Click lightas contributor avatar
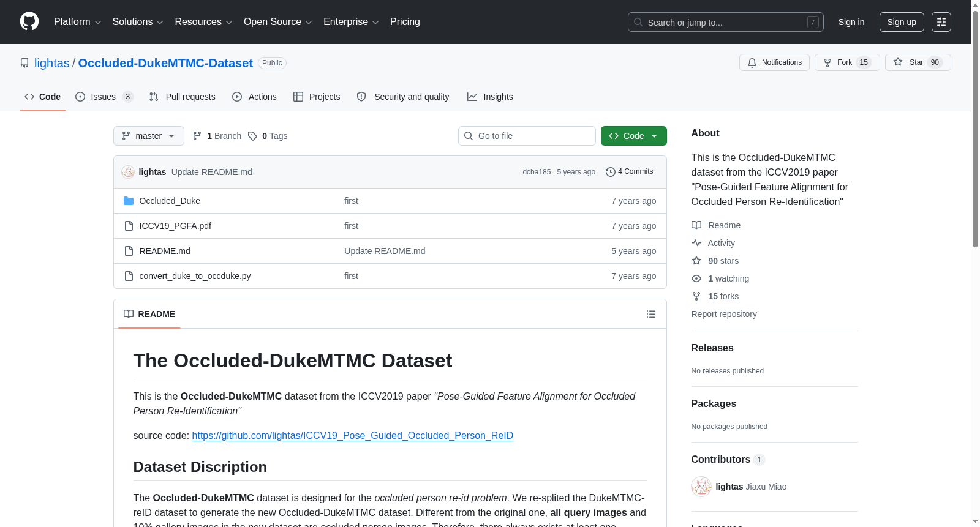The width and height of the screenshot is (980, 527). point(701,487)
